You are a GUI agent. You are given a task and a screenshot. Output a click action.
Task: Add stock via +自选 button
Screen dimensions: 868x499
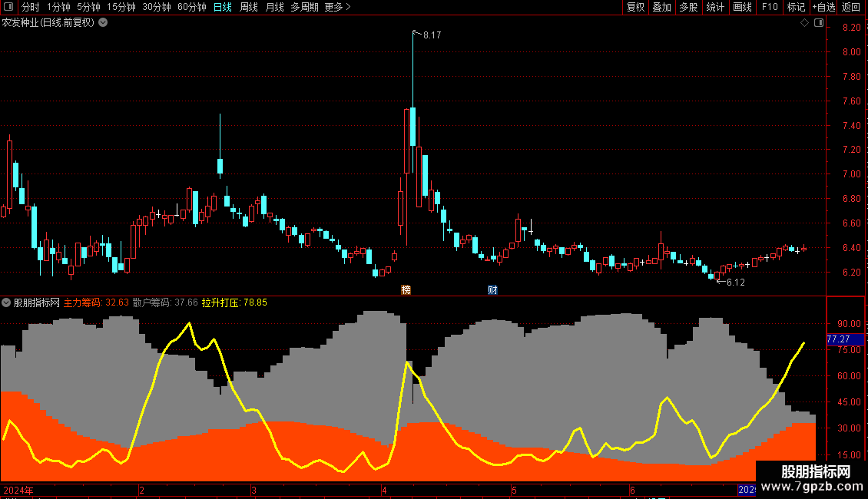[823, 7]
